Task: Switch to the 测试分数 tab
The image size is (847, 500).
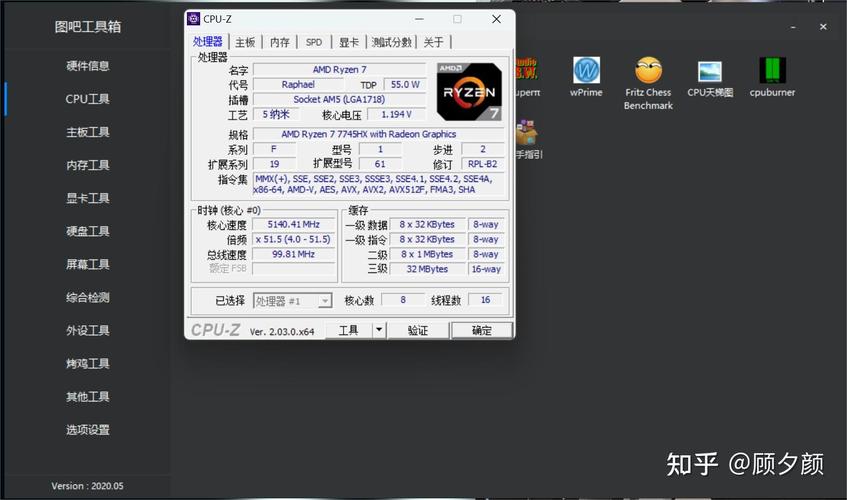Action: click(392, 42)
